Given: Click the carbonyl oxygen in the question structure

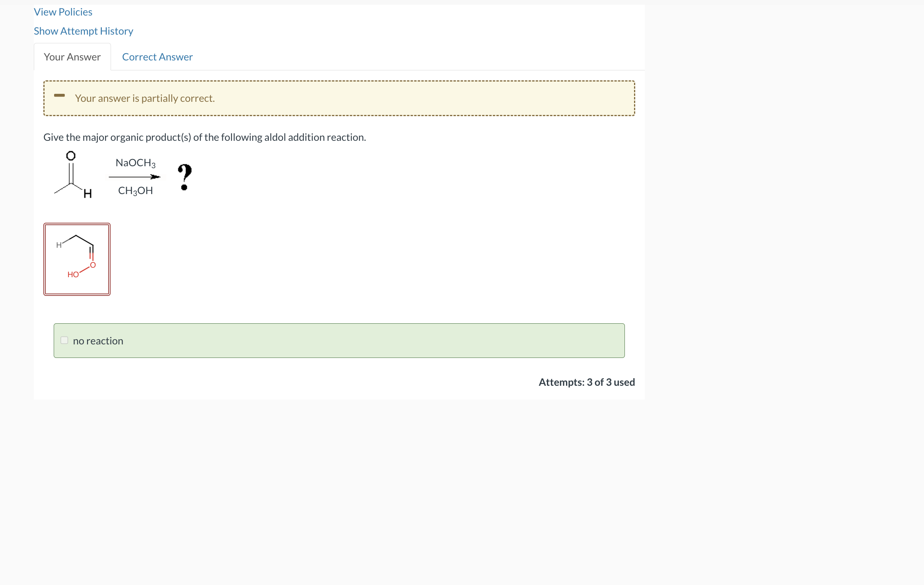Looking at the screenshot, I should click(71, 156).
